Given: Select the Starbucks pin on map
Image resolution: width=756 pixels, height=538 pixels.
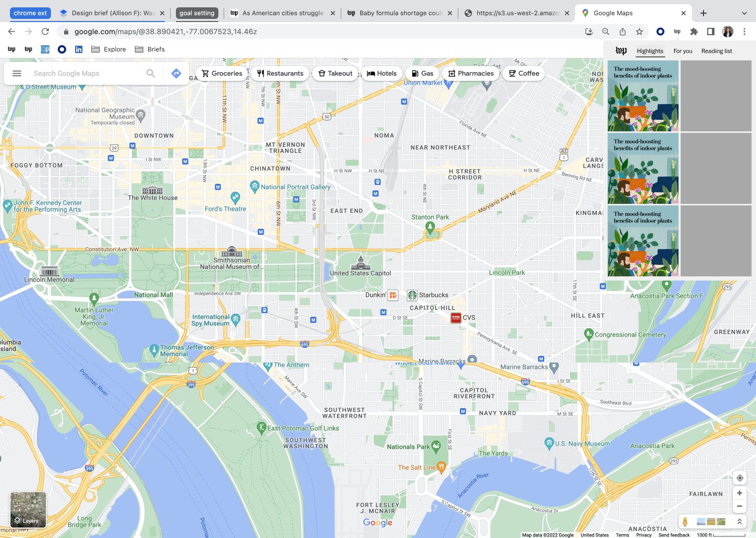Looking at the screenshot, I should point(413,295).
